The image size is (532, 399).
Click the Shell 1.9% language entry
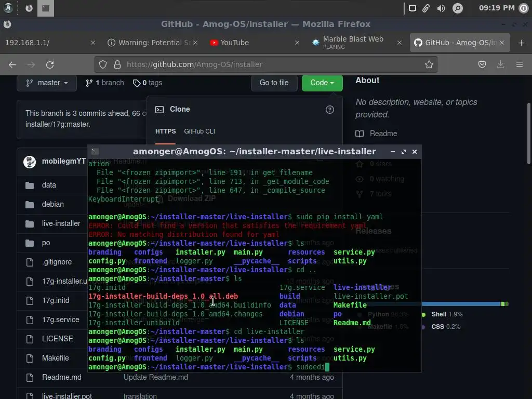click(442, 314)
